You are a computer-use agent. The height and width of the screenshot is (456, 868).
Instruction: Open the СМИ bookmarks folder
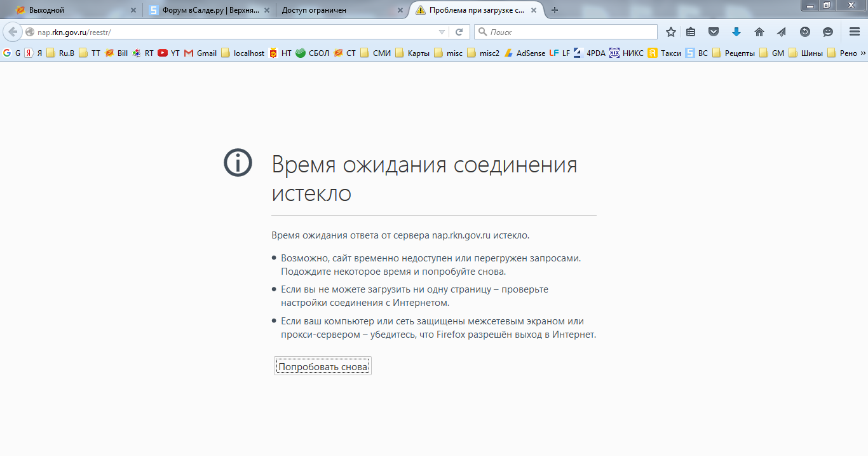(376, 53)
